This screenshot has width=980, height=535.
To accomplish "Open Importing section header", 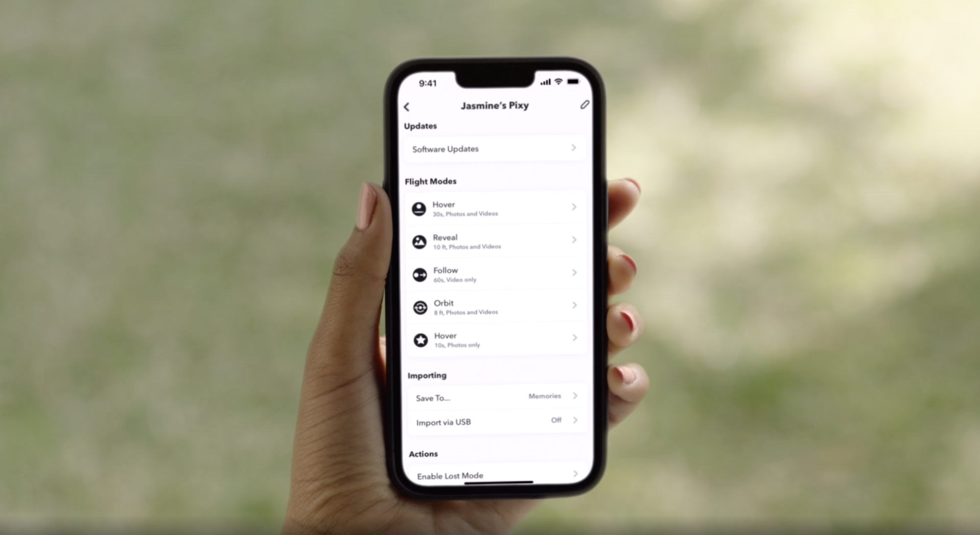I will click(x=428, y=376).
